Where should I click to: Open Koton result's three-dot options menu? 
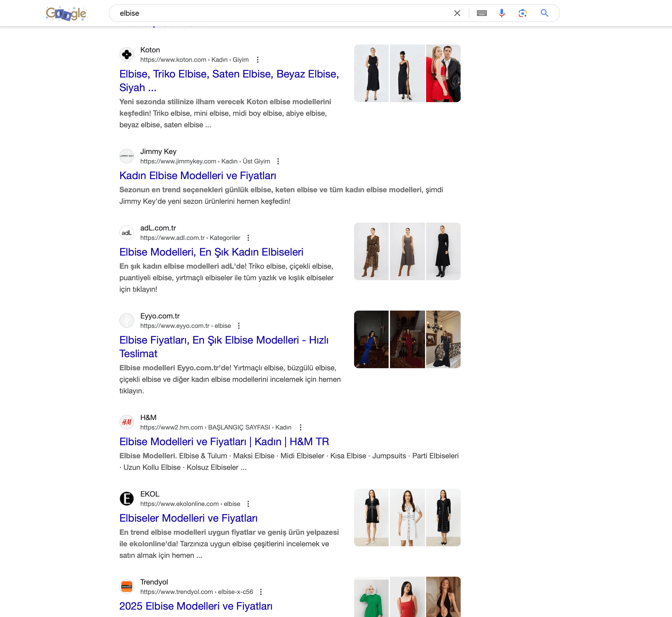pyautogui.click(x=257, y=60)
